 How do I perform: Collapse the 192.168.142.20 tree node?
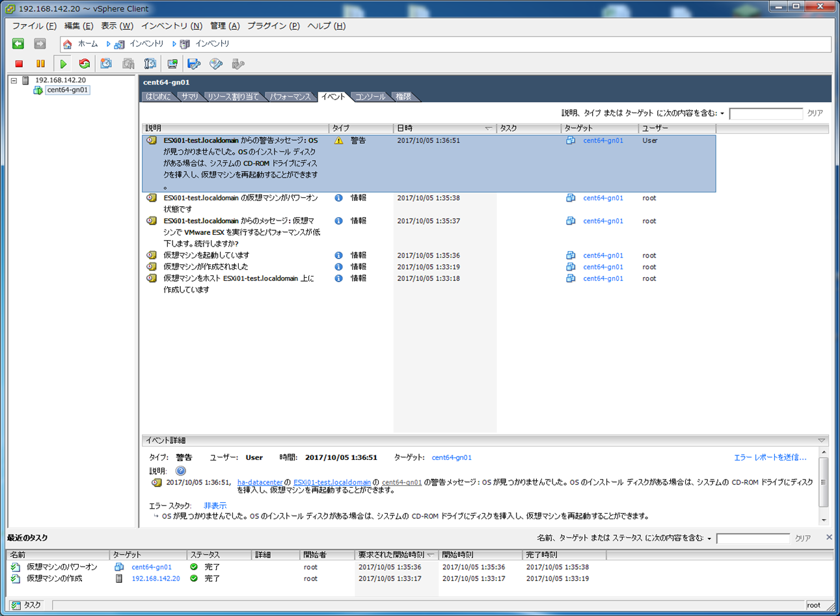click(14, 81)
